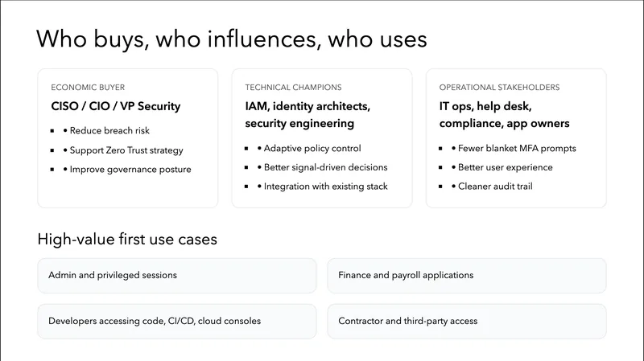Image resolution: width=644 pixels, height=361 pixels.
Task: Click the "Developers accessing code, CI/CD" card
Action: pyautogui.click(x=177, y=321)
